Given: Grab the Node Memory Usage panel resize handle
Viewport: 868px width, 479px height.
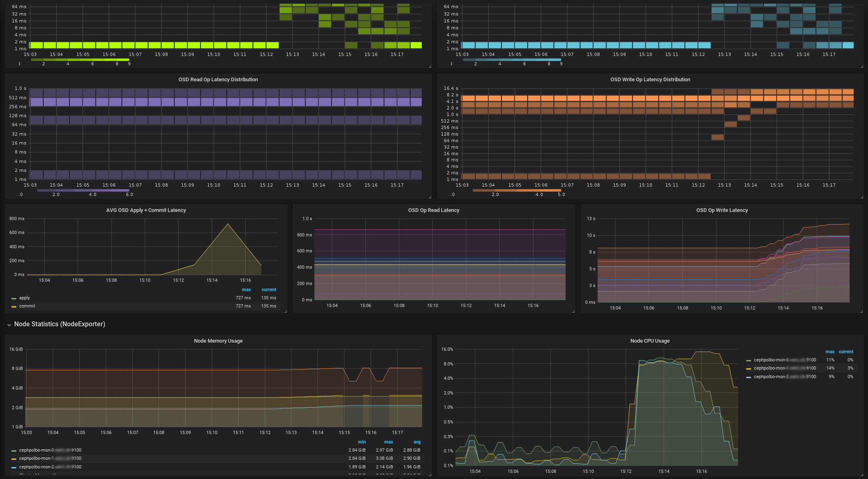Looking at the screenshot, I should pos(430,475).
